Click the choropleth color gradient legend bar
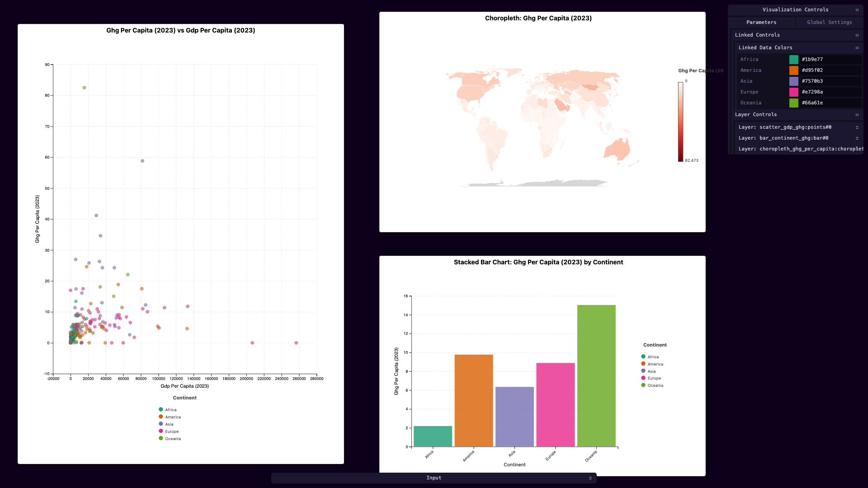 coord(680,122)
